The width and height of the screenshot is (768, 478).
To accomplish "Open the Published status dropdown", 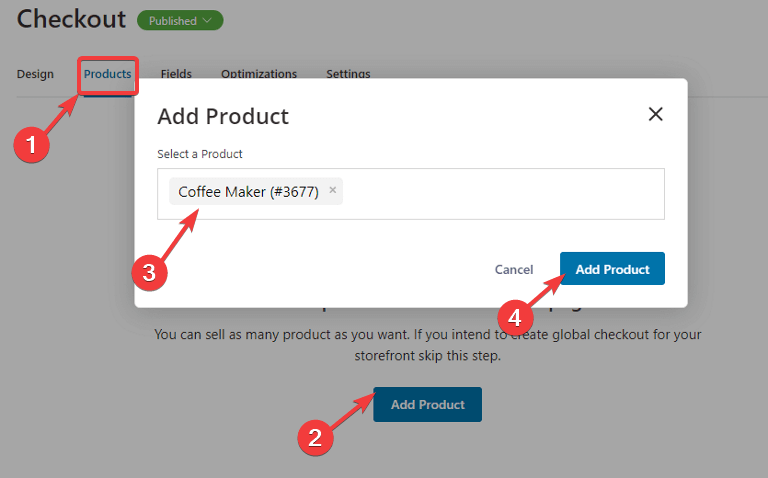I will 180,21.
